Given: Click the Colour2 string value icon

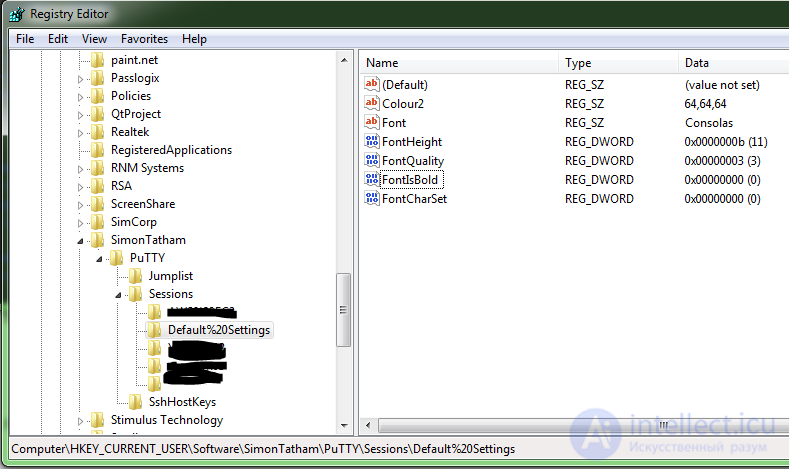Looking at the screenshot, I should [x=372, y=103].
